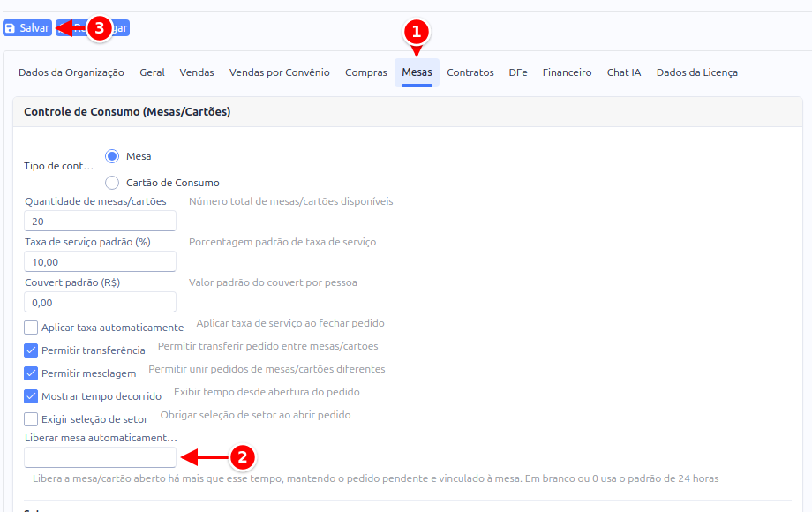The image size is (812, 512).
Task: Click the truncated Tipo de cont… label
Action: tap(59, 166)
